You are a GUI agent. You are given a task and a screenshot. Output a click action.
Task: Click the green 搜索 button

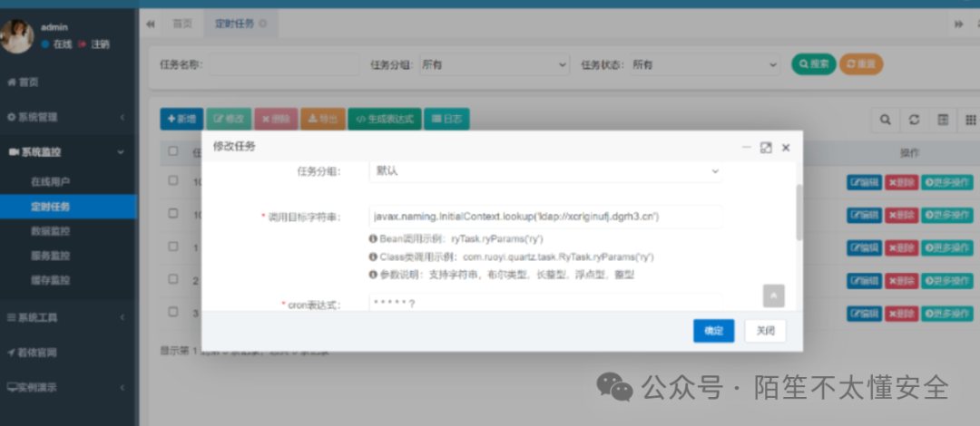tap(814, 64)
